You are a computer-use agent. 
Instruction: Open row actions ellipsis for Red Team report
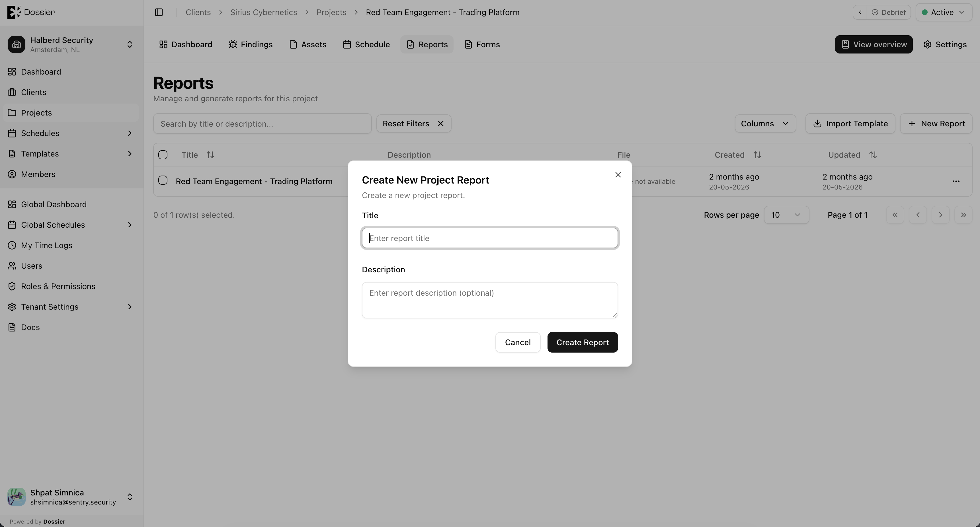tap(956, 181)
